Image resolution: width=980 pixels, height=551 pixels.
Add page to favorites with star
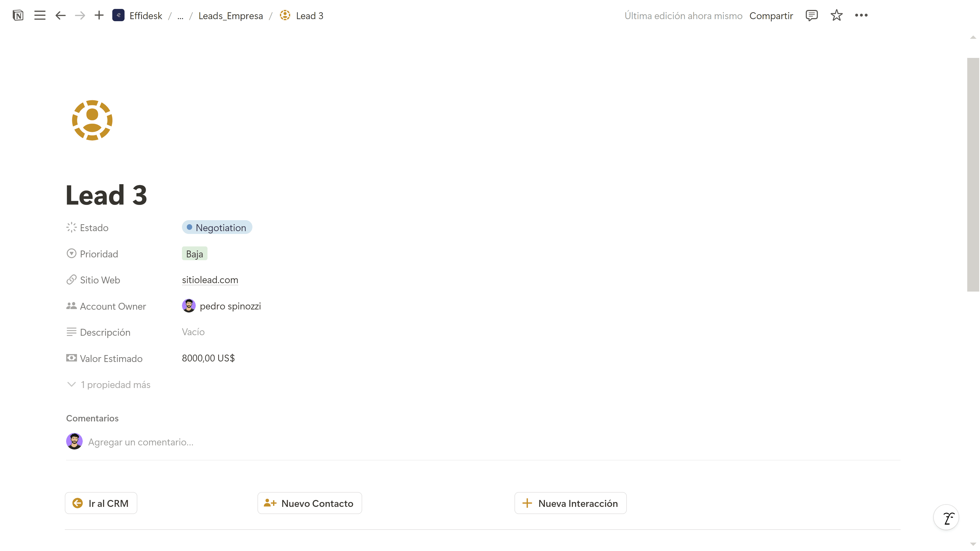click(x=836, y=16)
